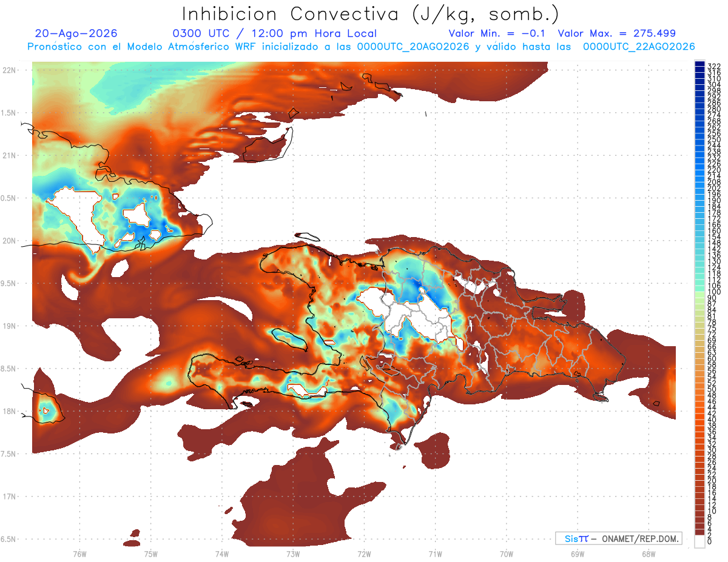The image size is (728, 562).
Task: Click the white color bar swatch beside 0
Action: click(x=699, y=541)
